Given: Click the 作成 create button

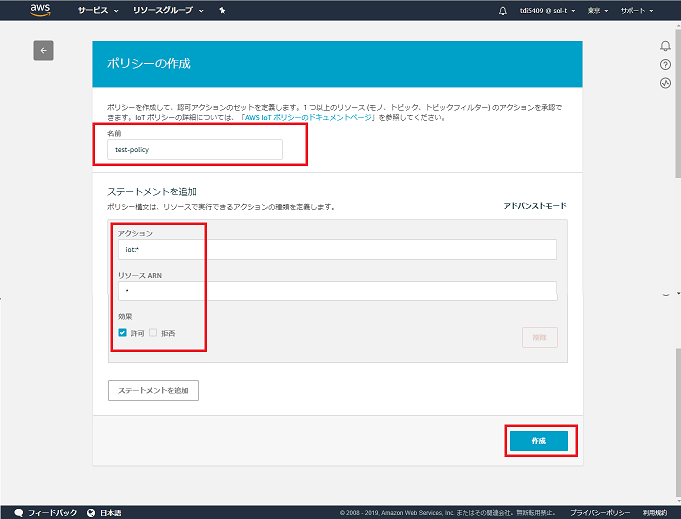Looking at the screenshot, I should click(539, 441).
